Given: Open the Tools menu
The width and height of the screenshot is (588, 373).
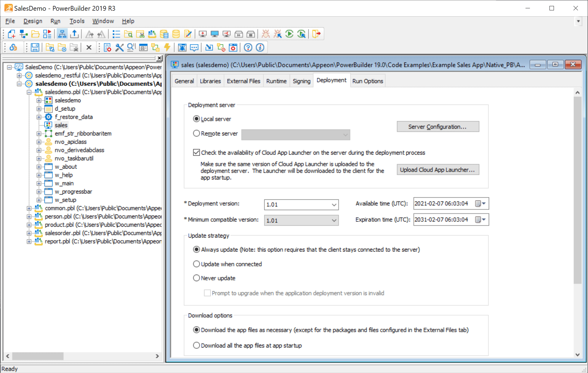Looking at the screenshot, I should pos(77,21).
